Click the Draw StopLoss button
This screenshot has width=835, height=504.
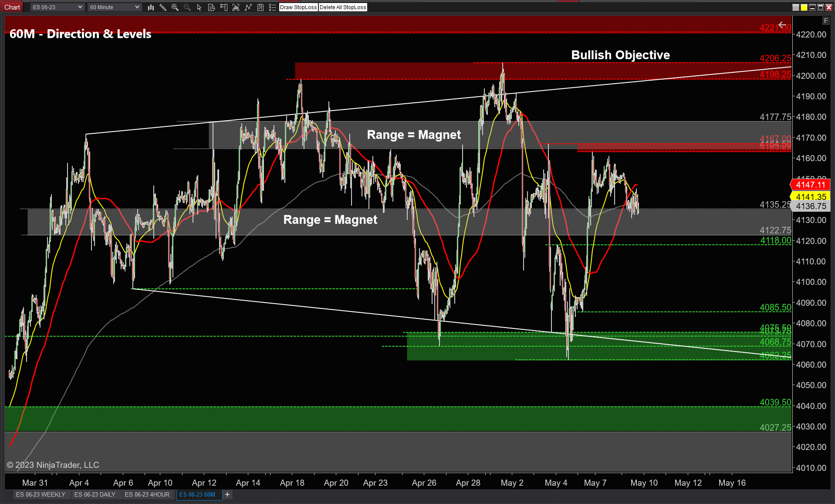click(x=298, y=7)
